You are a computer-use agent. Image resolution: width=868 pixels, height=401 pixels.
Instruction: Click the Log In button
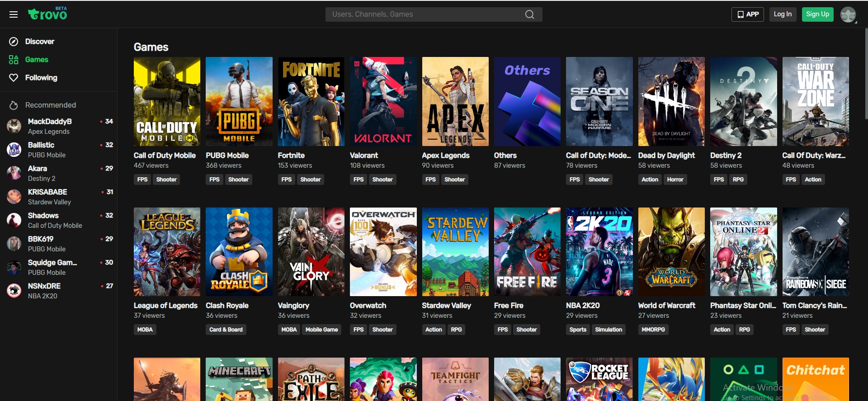tap(782, 14)
